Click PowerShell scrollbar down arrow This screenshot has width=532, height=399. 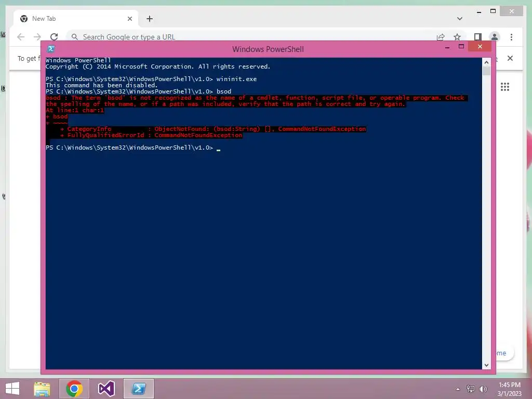tap(486, 365)
